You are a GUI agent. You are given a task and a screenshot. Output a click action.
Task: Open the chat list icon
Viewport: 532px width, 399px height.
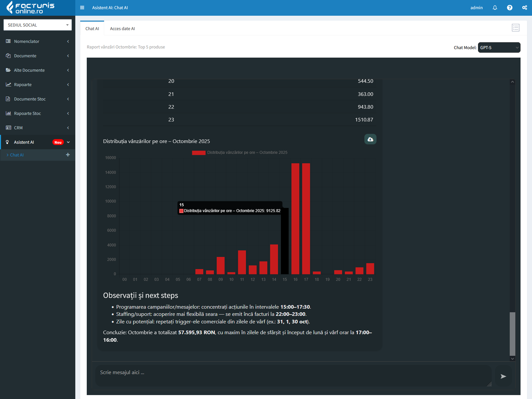[x=516, y=28]
